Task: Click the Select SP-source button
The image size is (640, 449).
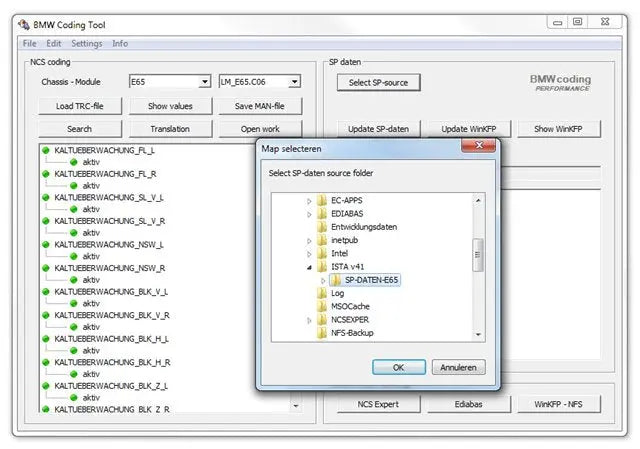Action: click(x=378, y=82)
